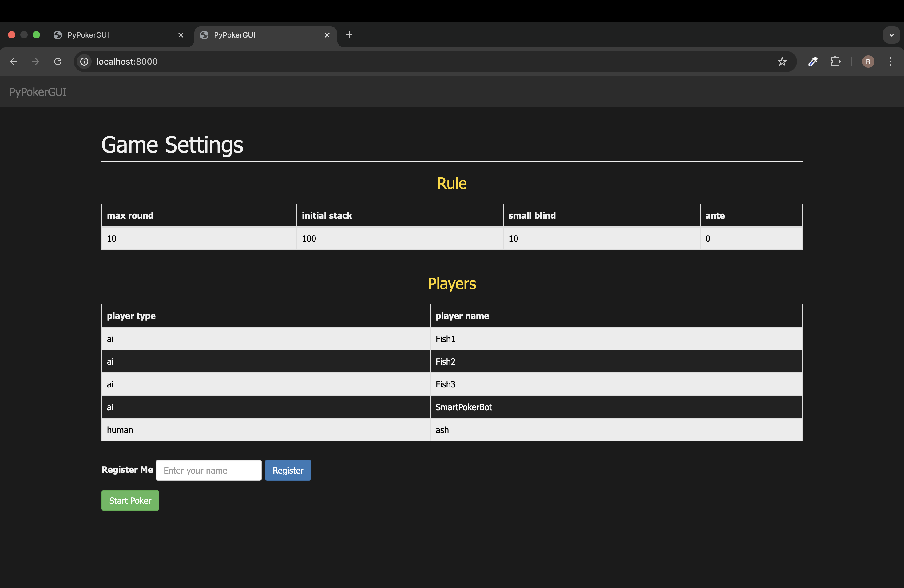Focus the Enter your name field

click(208, 470)
